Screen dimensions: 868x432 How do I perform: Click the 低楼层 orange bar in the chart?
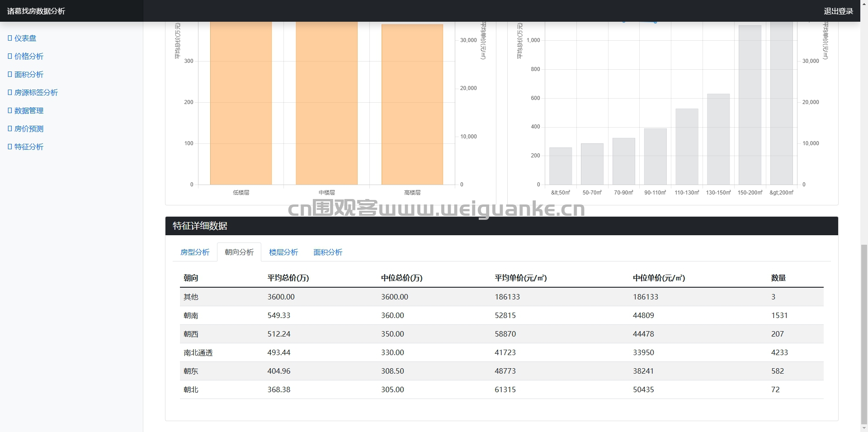[241, 103]
